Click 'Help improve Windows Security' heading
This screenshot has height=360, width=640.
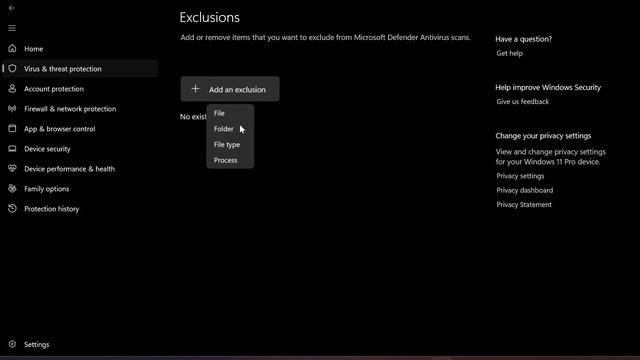(548, 87)
